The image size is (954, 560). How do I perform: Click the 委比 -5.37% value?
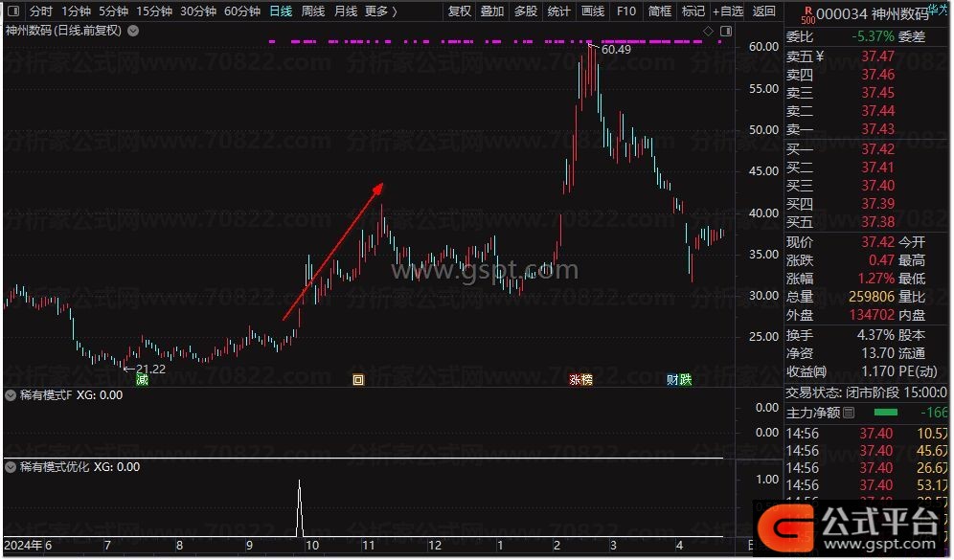pyautogui.click(x=874, y=36)
